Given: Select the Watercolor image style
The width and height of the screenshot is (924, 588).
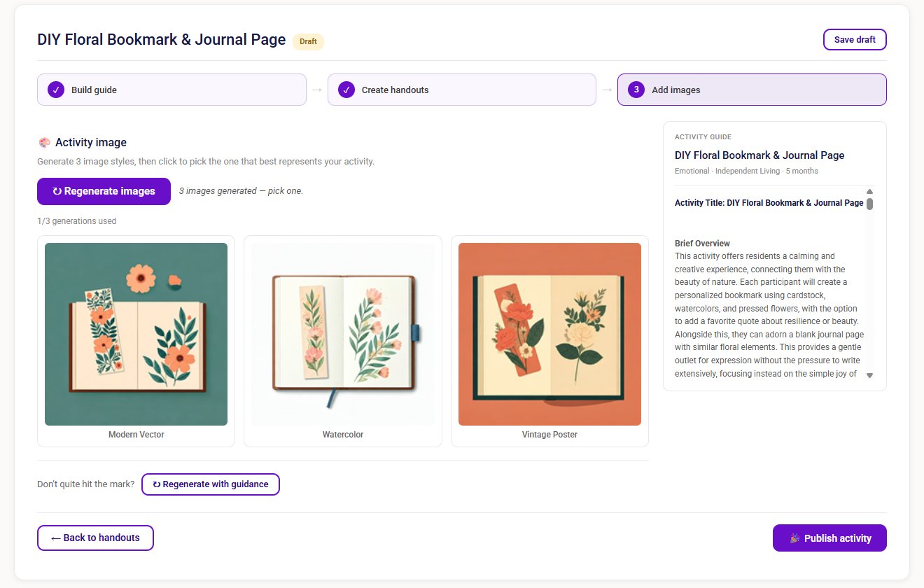Looking at the screenshot, I should click(342, 334).
